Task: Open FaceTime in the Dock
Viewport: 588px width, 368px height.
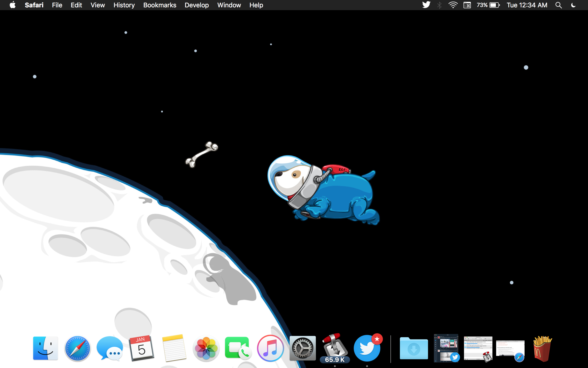Action: [x=238, y=348]
